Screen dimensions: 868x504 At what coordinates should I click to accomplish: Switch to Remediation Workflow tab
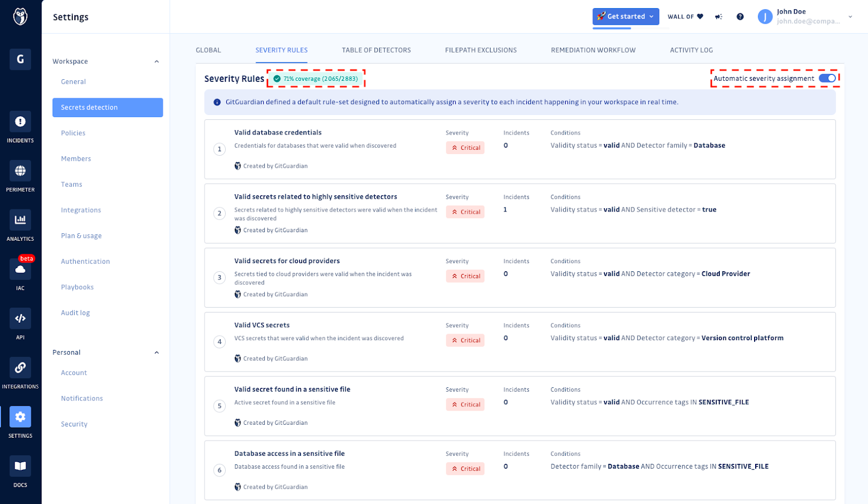click(593, 50)
